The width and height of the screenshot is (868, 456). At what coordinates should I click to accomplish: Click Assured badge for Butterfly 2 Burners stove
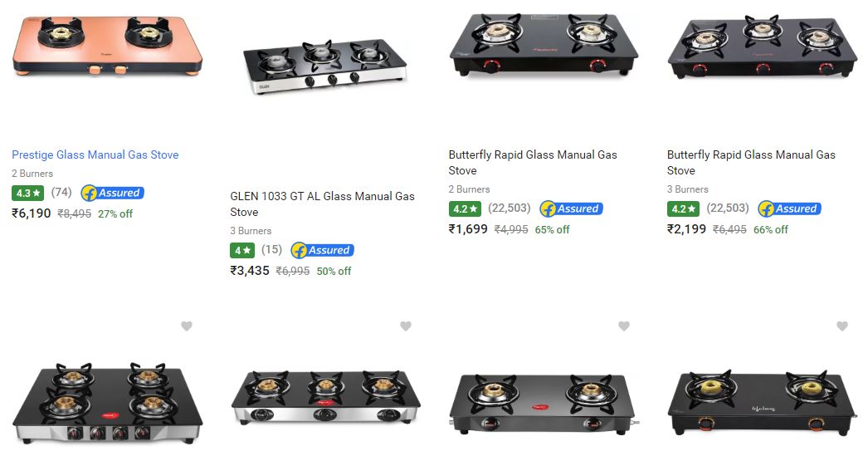coord(571,208)
